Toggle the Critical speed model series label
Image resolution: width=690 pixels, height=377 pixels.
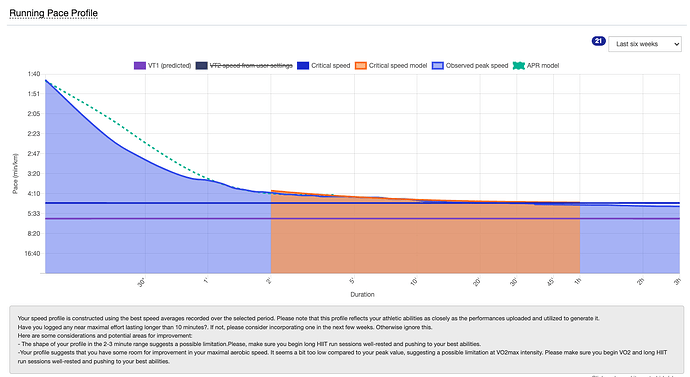(398, 66)
